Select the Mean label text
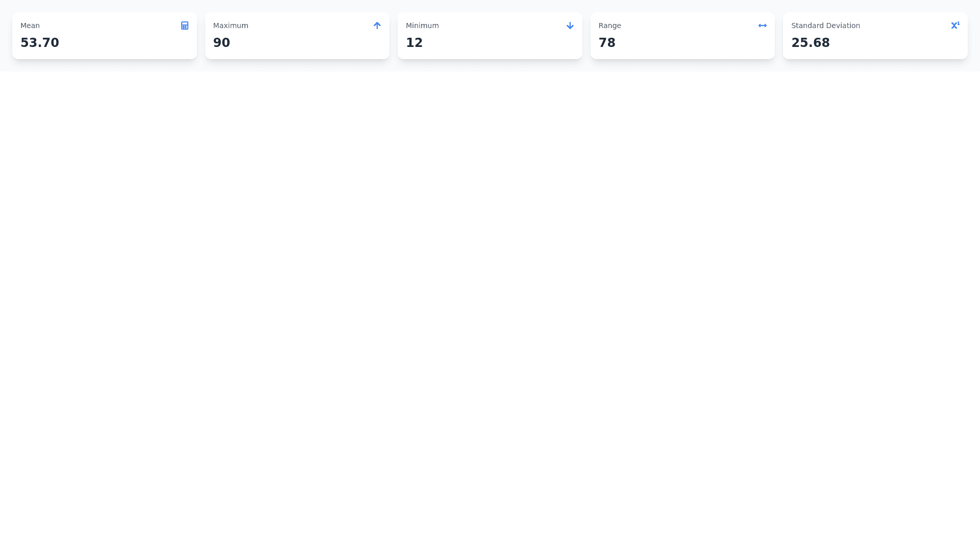This screenshot has width=980, height=551. tap(30, 26)
